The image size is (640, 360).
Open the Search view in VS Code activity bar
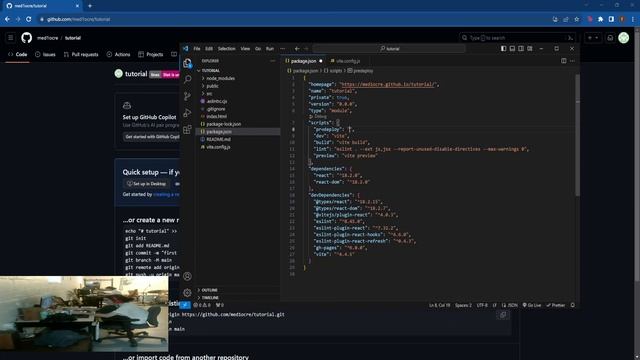[187, 79]
